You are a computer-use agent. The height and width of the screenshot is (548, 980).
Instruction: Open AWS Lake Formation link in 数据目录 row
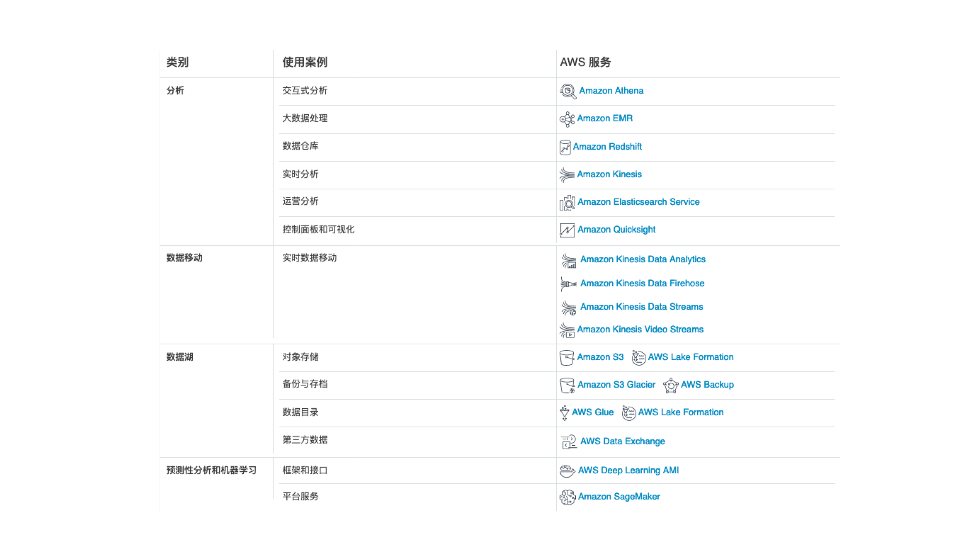coord(680,412)
